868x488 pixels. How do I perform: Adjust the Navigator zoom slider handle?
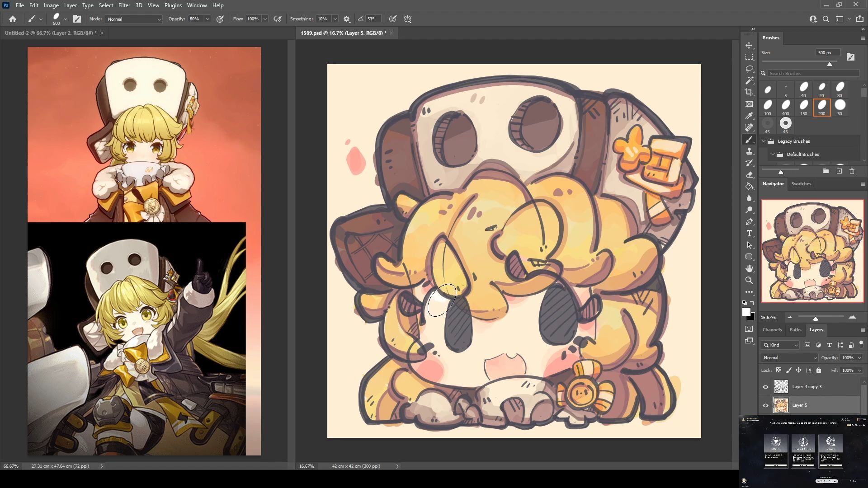pyautogui.click(x=816, y=319)
